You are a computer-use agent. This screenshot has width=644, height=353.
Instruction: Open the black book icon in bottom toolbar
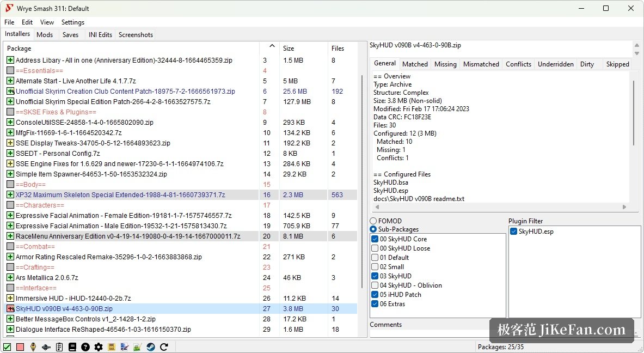(72, 347)
